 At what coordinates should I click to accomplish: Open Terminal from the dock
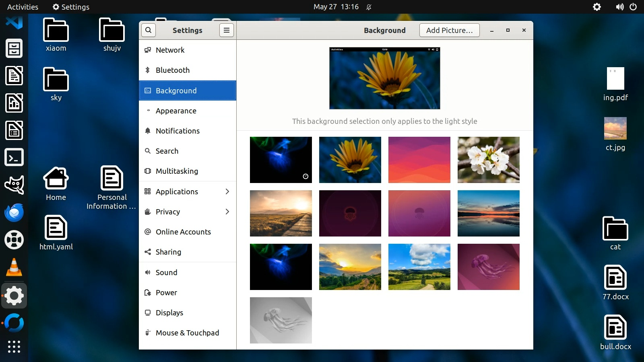tap(14, 158)
